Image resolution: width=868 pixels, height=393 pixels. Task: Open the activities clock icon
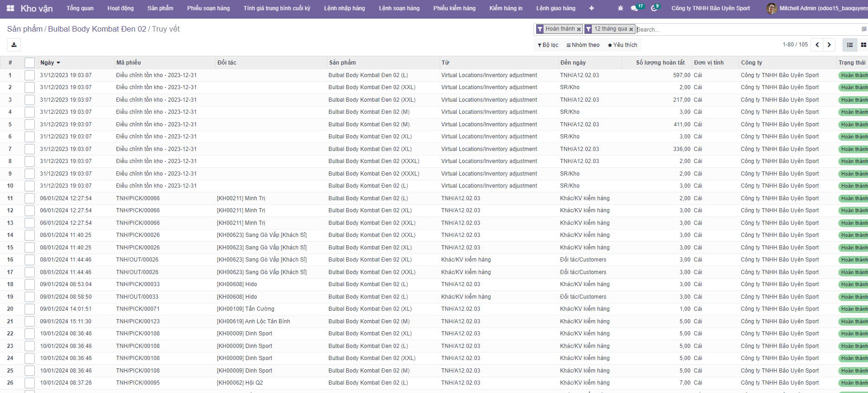(x=654, y=8)
